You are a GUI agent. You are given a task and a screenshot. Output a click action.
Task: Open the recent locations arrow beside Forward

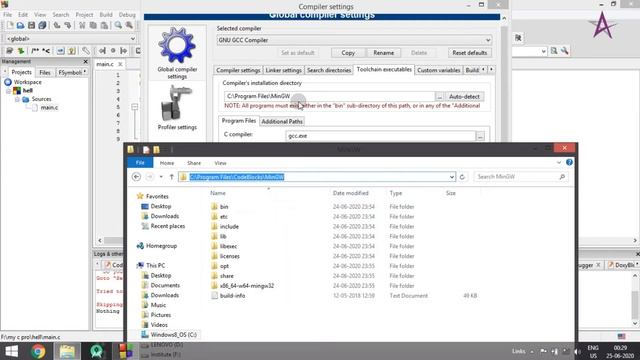tap(161, 177)
